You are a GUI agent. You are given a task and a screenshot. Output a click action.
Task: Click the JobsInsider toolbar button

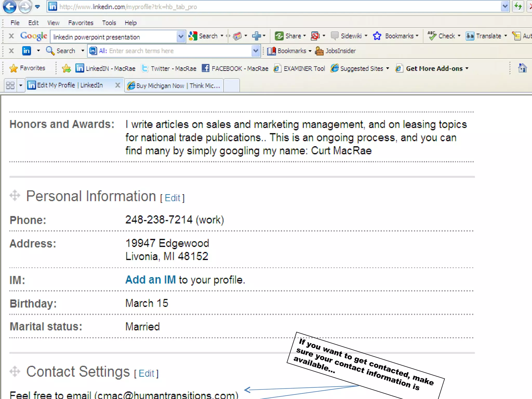click(x=335, y=51)
